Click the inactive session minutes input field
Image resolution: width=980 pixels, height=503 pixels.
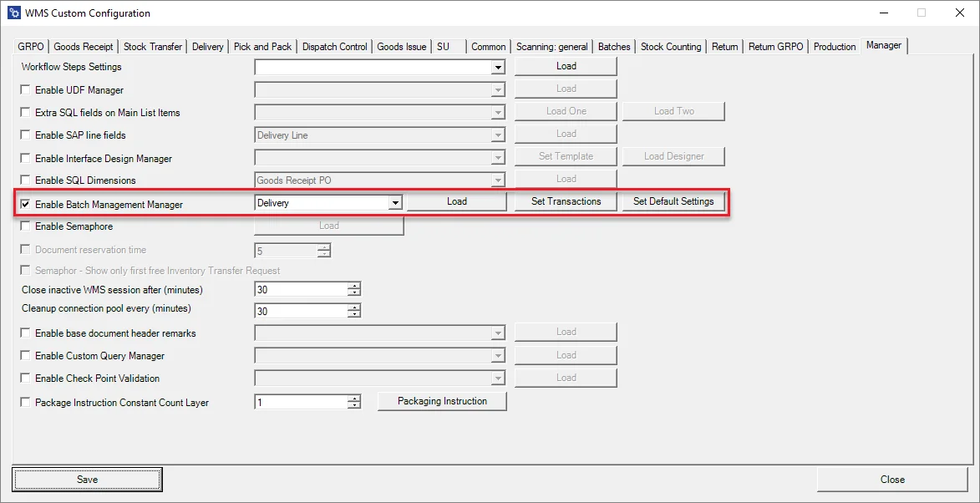point(301,290)
